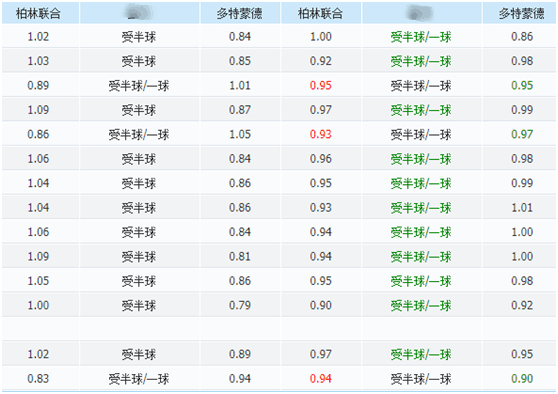This screenshot has width=558, height=394.
Task: Click the 0.81 odds cell
Action: pyautogui.click(x=239, y=256)
